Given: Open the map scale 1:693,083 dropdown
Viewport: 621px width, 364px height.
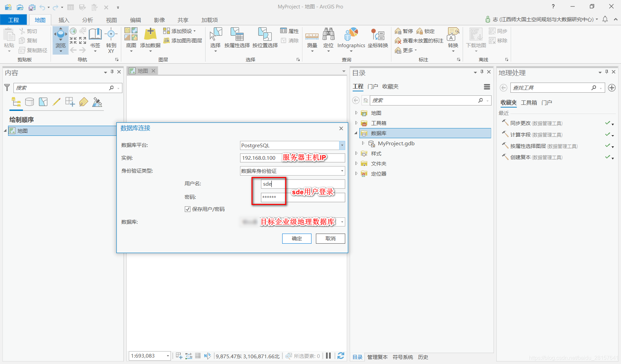Looking at the screenshot, I should [x=168, y=356].
